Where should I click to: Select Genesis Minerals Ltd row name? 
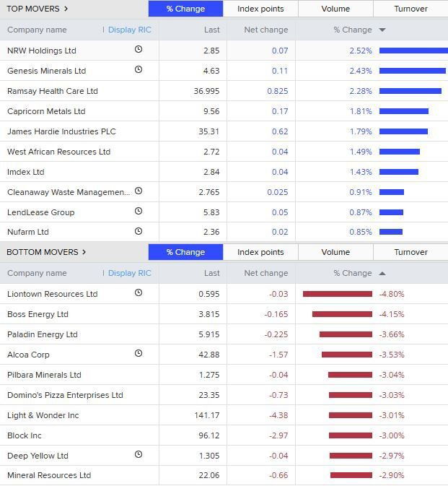pyautogui.click(x=47, y=71)
